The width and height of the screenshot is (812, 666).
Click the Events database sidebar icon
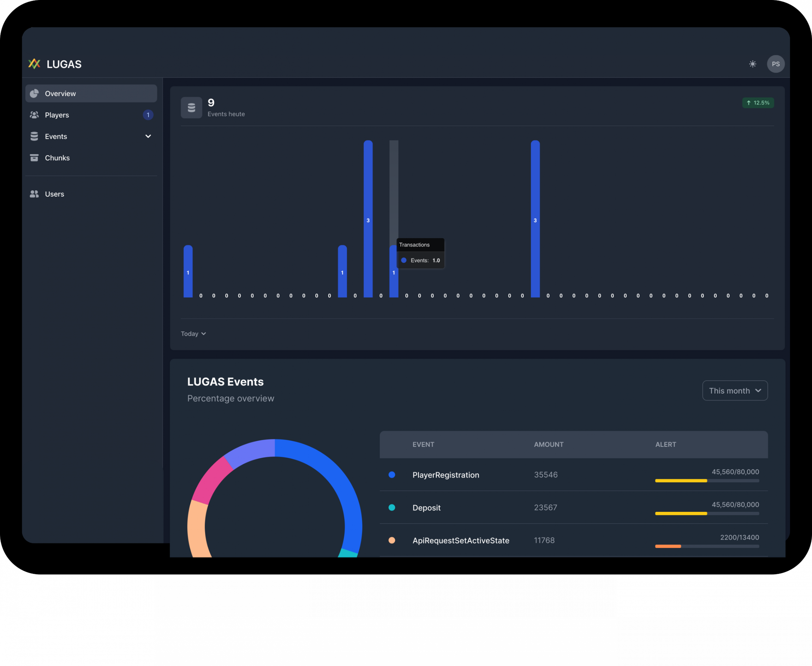point(34,137)
